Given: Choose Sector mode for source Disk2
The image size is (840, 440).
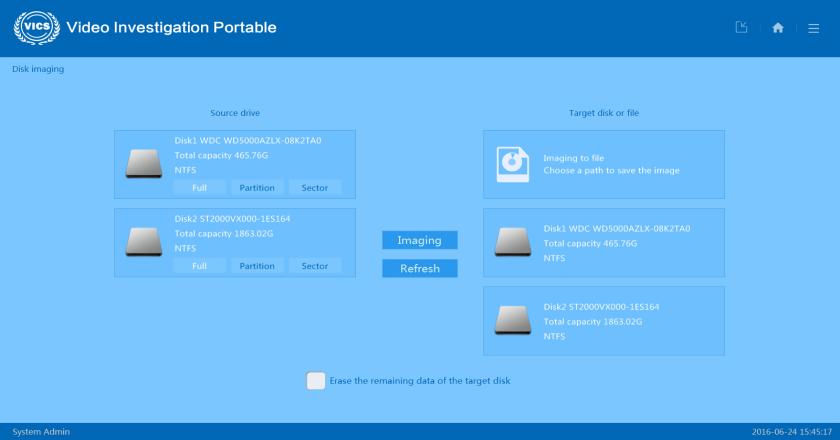Looking at the screenshot, I should coord(314,266).
